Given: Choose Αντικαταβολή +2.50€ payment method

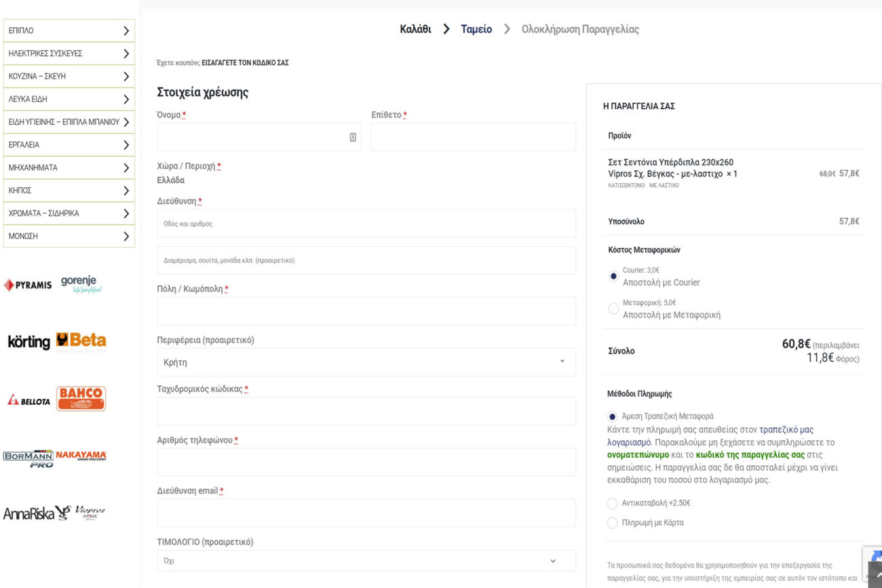Looking at the screenshot, I should [x=613, y=503].
